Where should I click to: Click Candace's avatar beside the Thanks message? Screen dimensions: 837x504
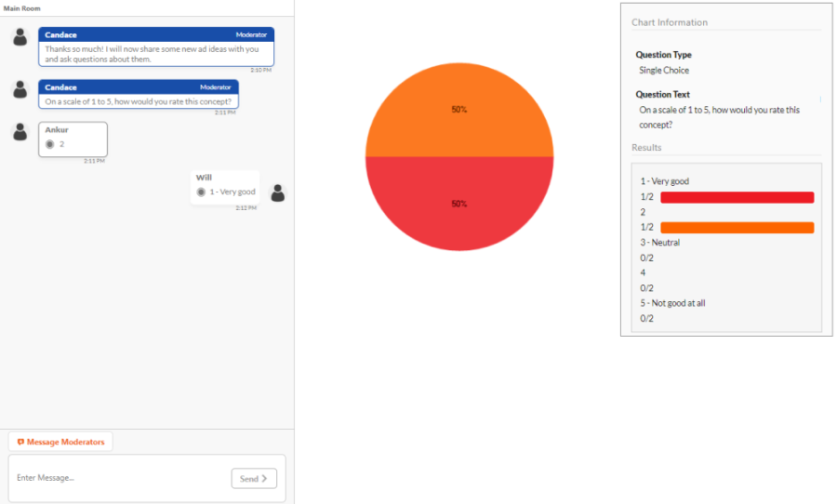(x=20, y=37)
